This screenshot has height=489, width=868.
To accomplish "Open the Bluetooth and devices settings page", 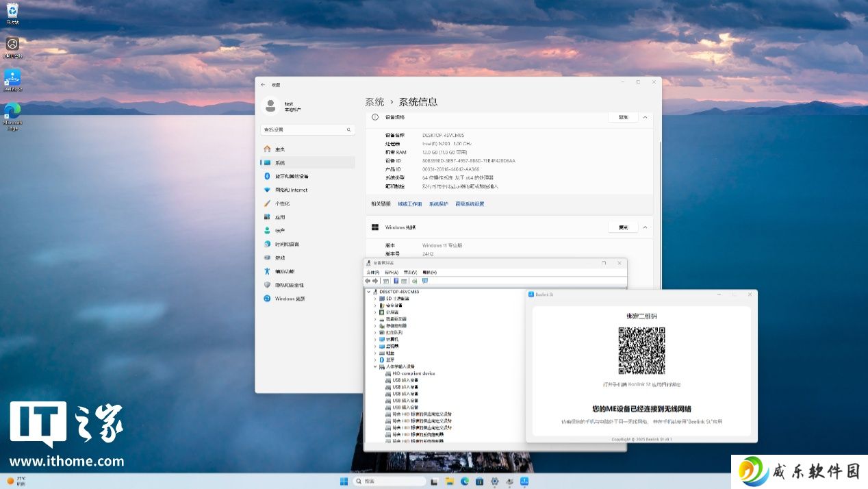I will [308, 176].
